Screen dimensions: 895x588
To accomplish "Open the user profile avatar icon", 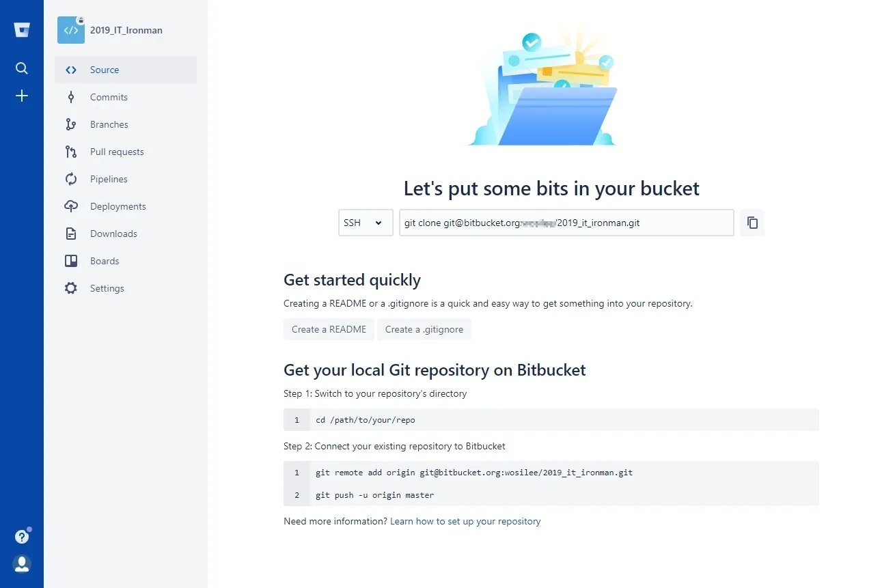I will pos(22,564).
